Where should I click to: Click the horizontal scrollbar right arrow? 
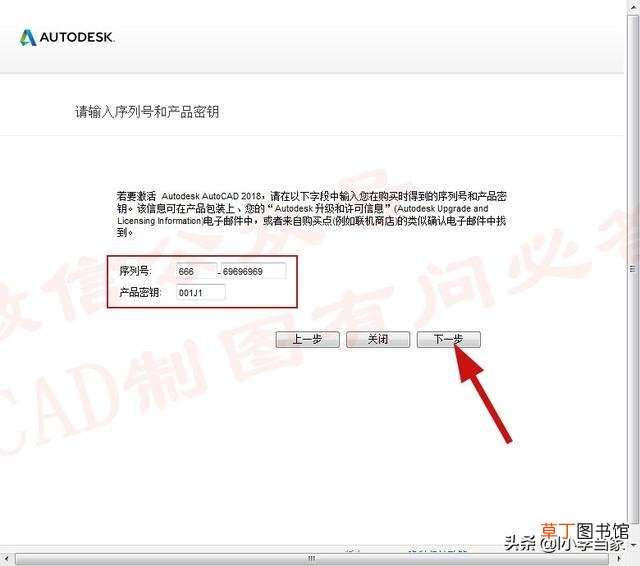pyautogui.click(x=620, y=558)
